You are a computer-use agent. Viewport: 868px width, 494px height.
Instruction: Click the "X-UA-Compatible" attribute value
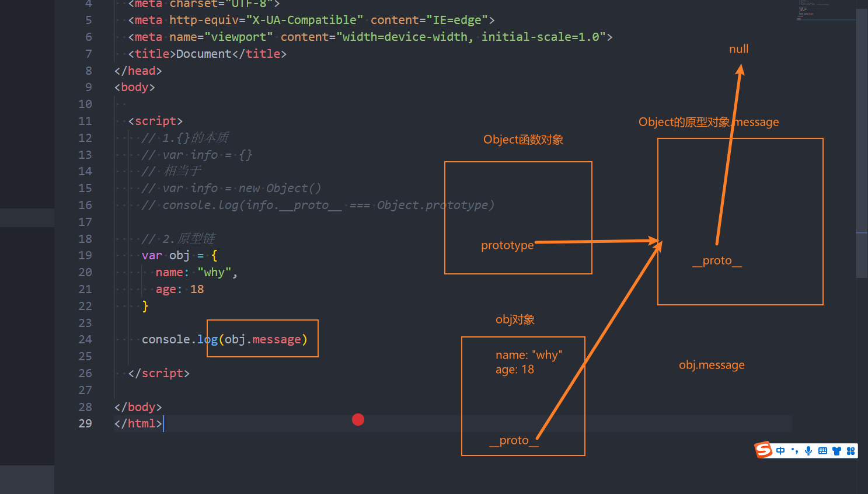coord(304,20)
